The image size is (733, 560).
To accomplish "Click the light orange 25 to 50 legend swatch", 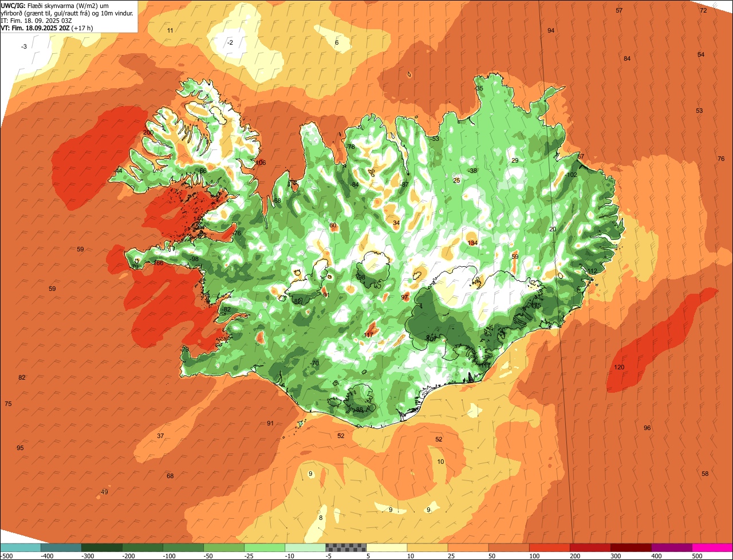I will [468, 547].
